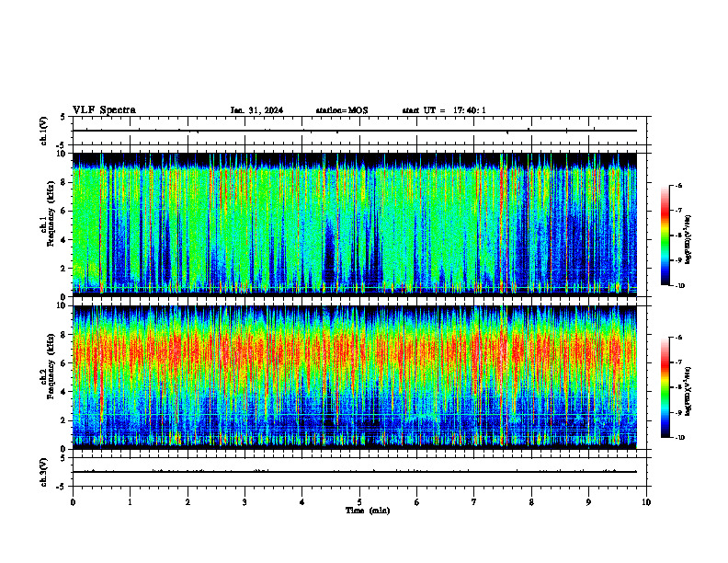This screenshot has width=728, height=563.
Task: Click the ch.1 colorbar PSD unit label
Action: click(x=688, y=240)
